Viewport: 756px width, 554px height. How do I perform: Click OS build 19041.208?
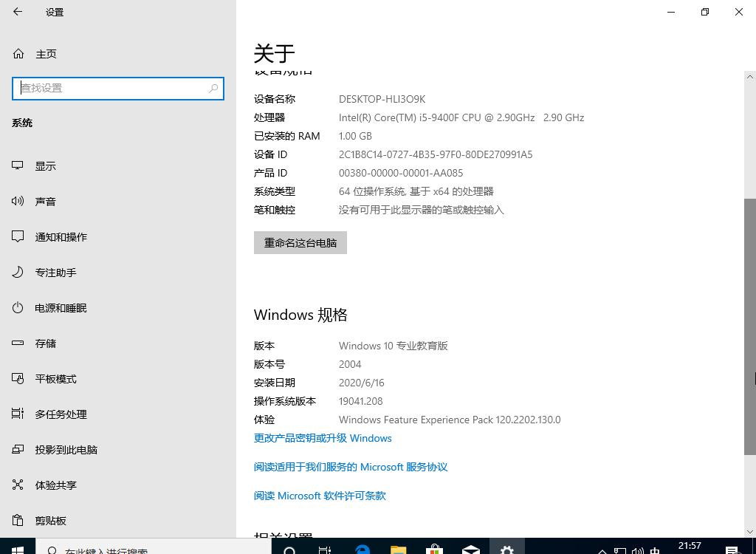[x=360, y=401]
